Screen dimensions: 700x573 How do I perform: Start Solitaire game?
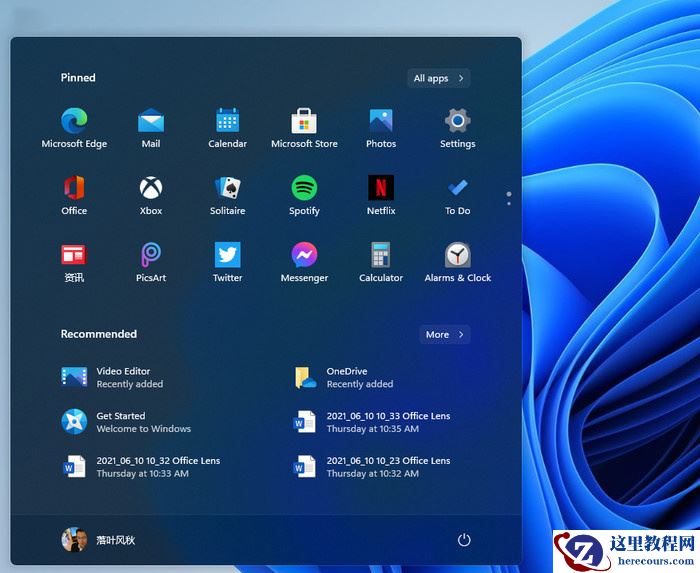click(227, 195)
